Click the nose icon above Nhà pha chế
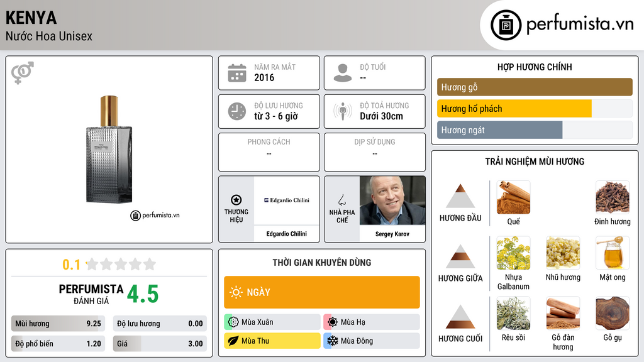Screen dimensions: 644x362 [x=341, y=200]
